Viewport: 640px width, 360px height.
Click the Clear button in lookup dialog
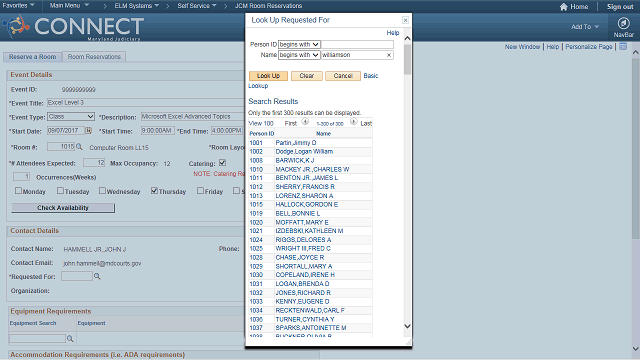pos(307,76)
